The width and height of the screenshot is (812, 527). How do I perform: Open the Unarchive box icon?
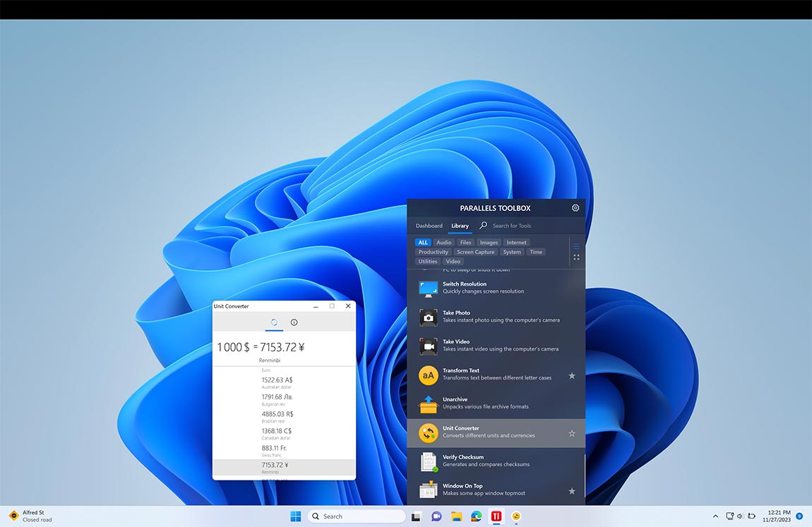pyautogui.click(x=428, y=404)
